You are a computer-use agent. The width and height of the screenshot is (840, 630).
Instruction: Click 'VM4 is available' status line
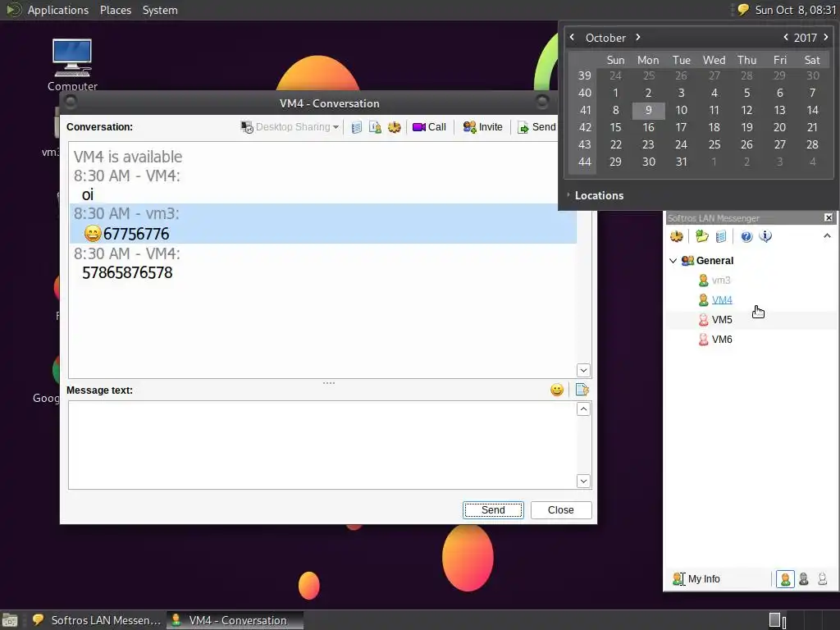click(x=127, y=157)
